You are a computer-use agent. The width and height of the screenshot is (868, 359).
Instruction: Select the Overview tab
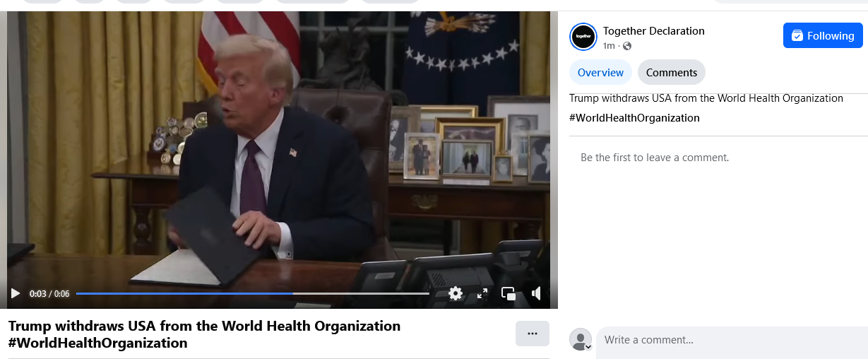600,72
